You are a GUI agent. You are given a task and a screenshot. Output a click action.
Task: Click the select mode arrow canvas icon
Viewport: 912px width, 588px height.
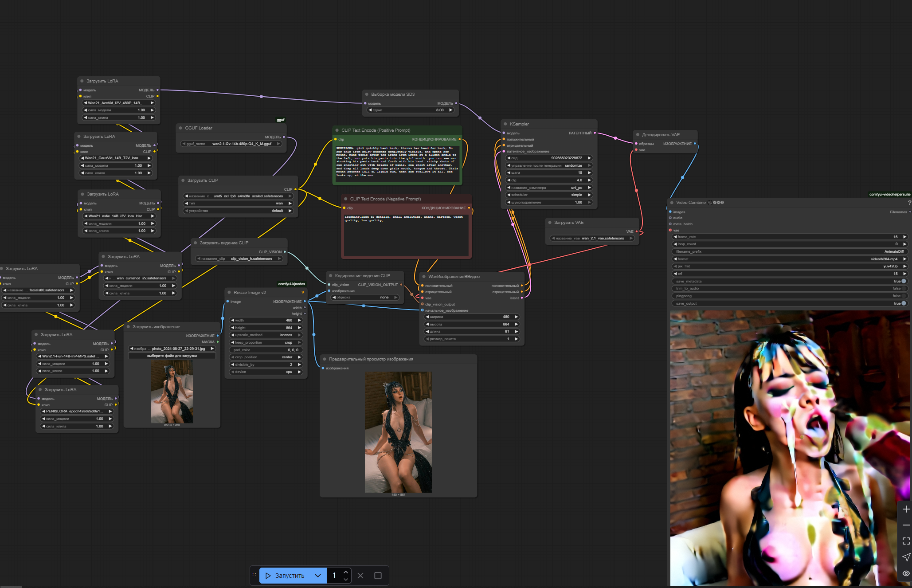[x=906, y=557]
